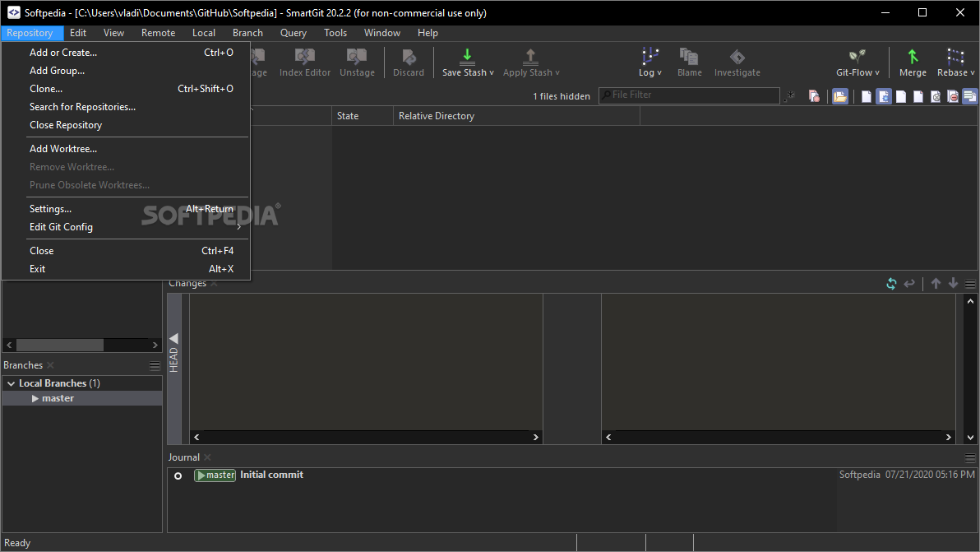Collapse the Local Branches tree node
The image size is (980, 552).
tap(11, 384)
